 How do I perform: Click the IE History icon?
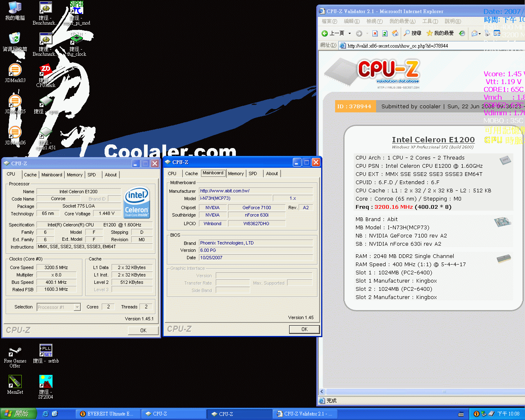pos(462,33)
